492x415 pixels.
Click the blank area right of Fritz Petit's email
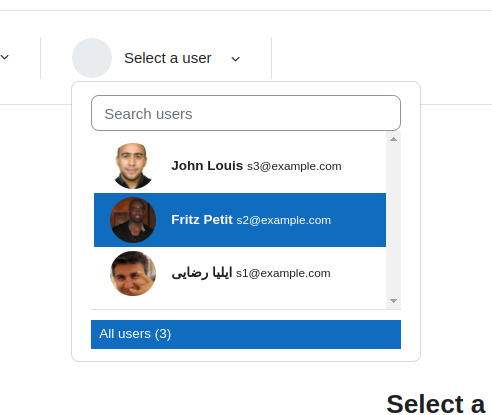click(358, 220)
